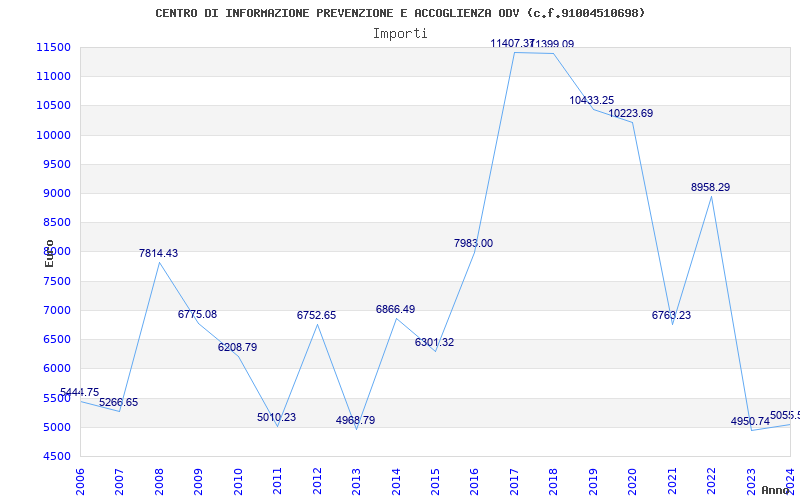The height and width of the screenshot is (500, 800).
Task: Select data label 5266.65
Action: 118,402
